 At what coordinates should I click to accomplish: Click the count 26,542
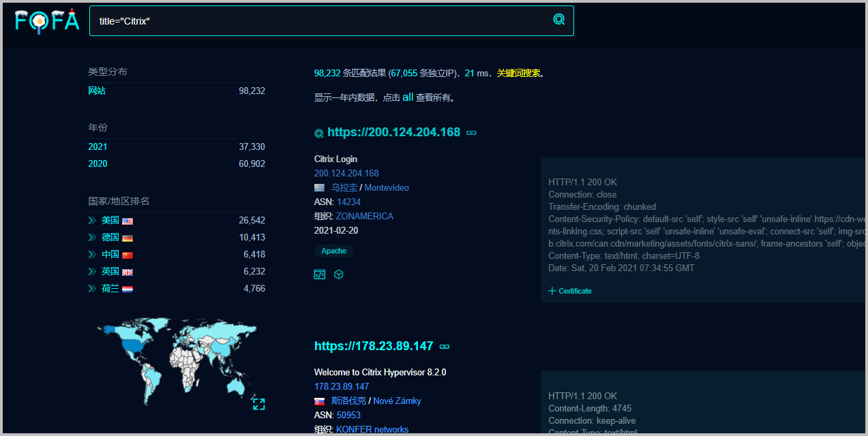click(x=252, y=220)
